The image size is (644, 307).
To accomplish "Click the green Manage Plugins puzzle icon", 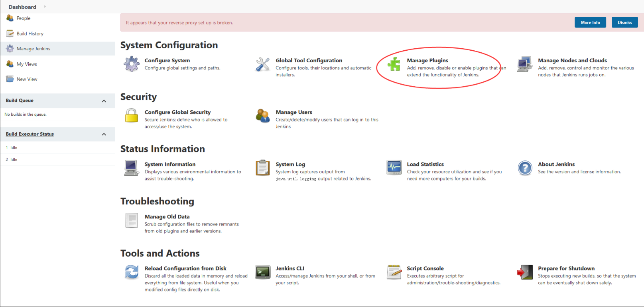I will (x=394, y=64).
